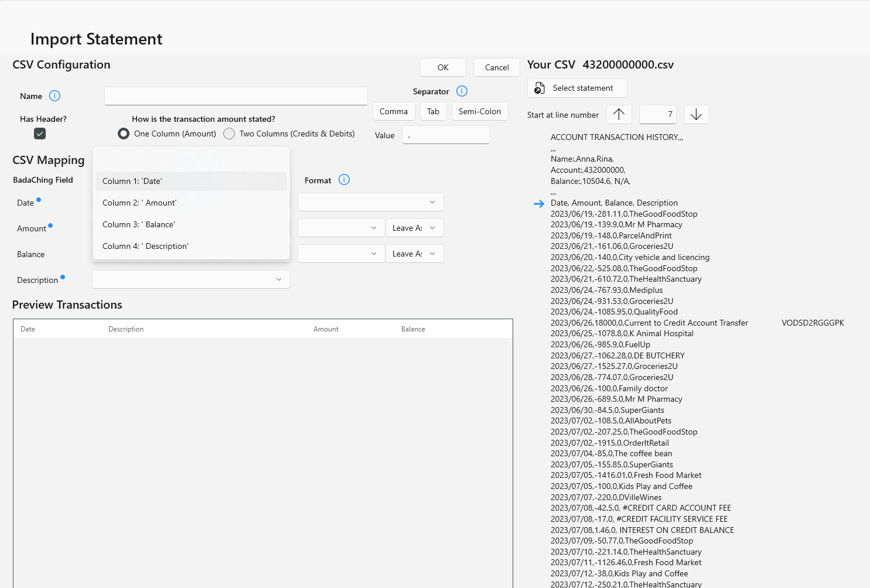Select Two Columns (Credits & Debits) option
This screenshot has height=588, width=870.
coord(229,134)
